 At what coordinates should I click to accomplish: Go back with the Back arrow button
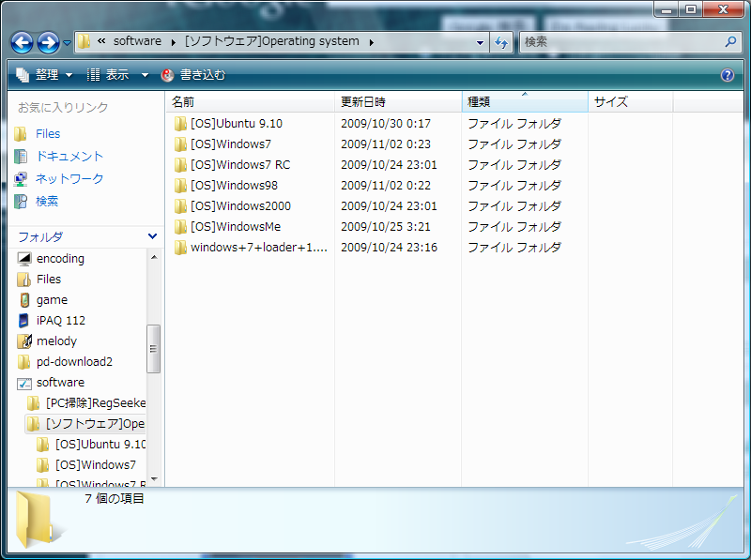click(22, 42)
